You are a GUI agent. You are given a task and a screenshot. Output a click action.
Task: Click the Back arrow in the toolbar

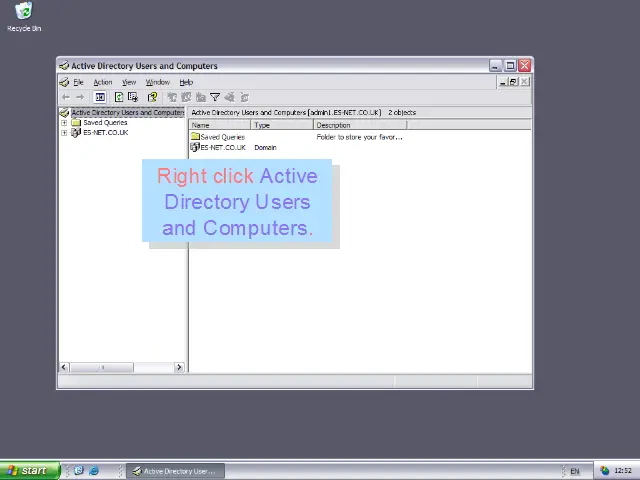click(x=66, y=97)
